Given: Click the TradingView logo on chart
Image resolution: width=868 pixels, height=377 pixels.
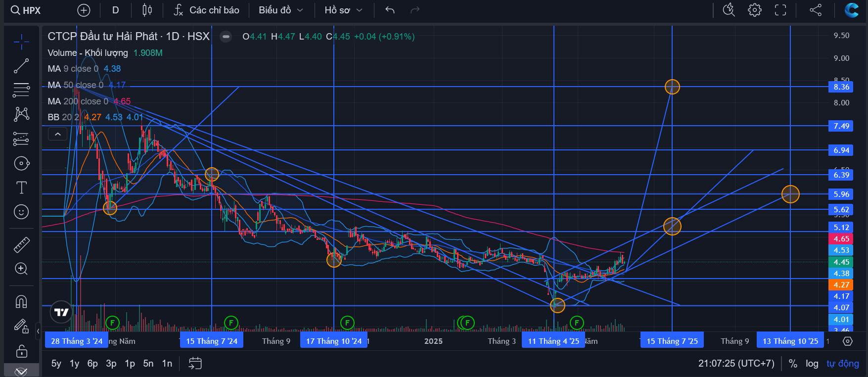Looking at the screenshot, I should (61, 312).
